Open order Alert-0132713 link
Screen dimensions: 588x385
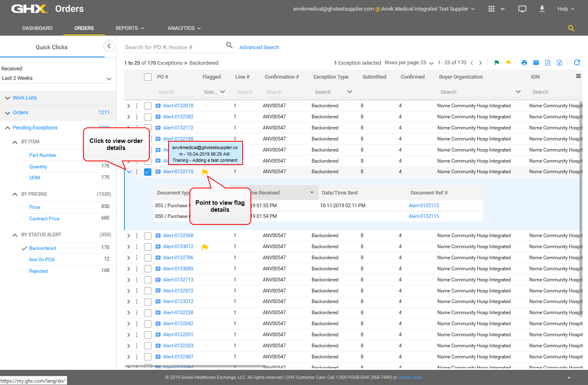tap(178, 280)
